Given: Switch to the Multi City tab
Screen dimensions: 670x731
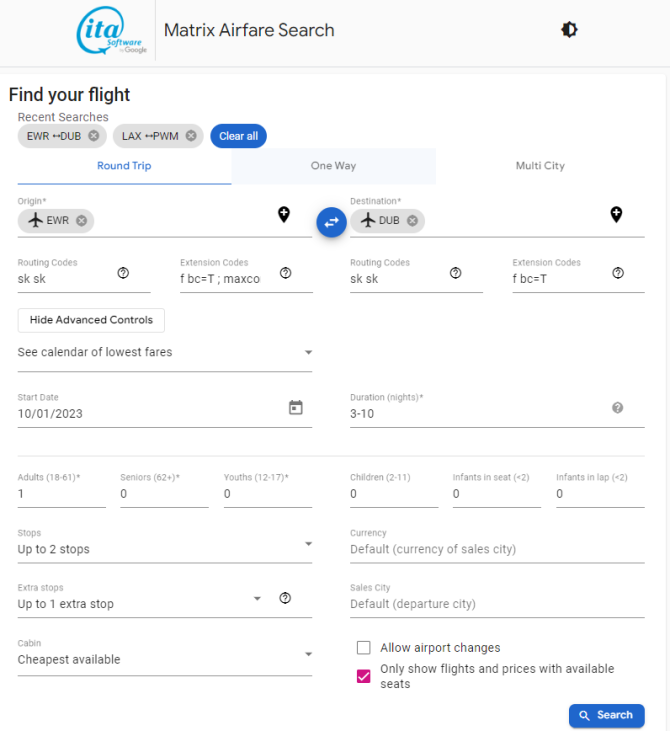Looking at the screenshot, I should click(540, 166).
